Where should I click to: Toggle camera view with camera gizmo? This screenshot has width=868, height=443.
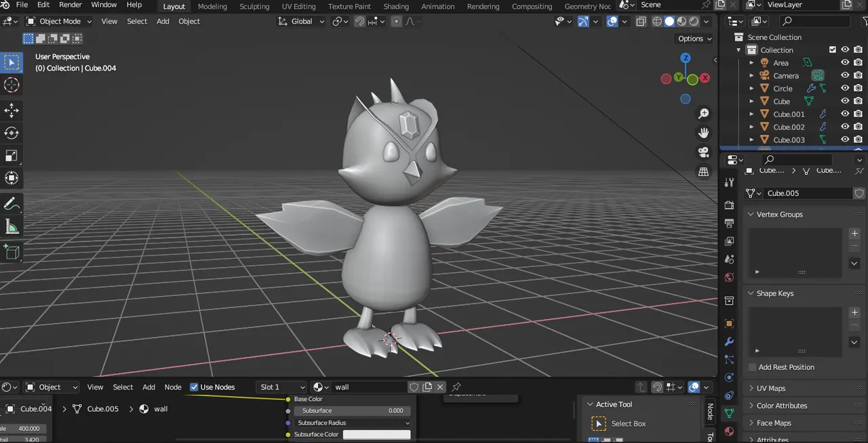[x=704, y=152]
